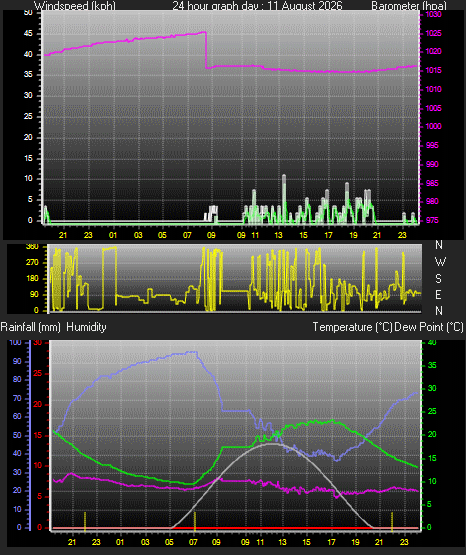
Task: Click the 985 barometer axis value
Action: point(432,183)
